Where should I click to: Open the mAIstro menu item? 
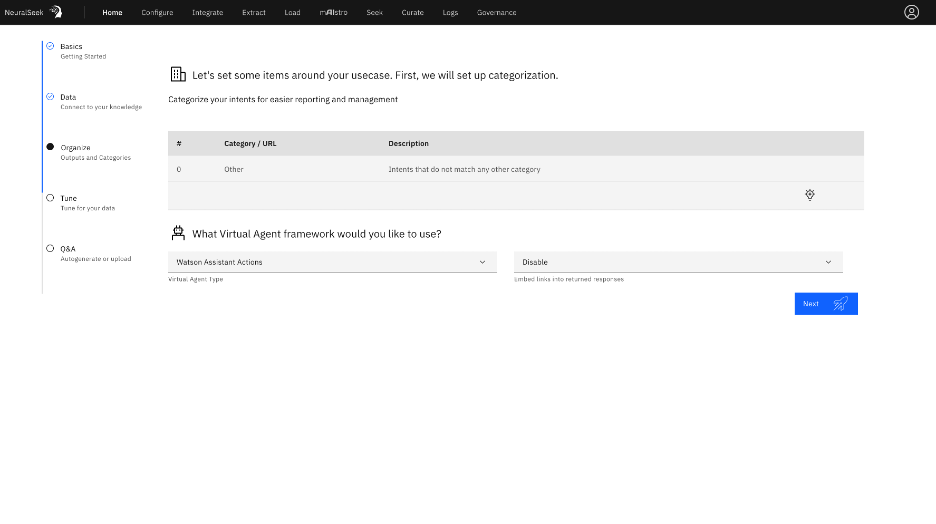(333, 13)
